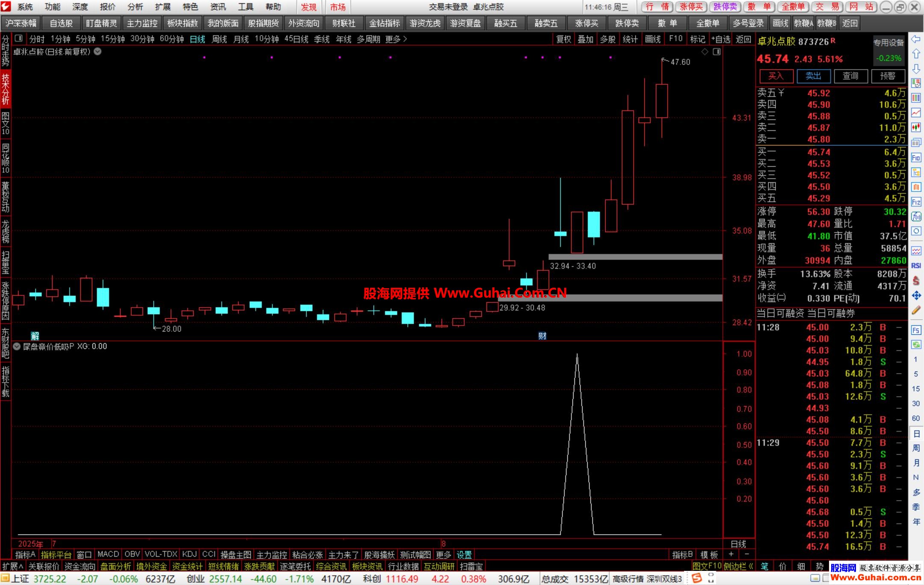Click the back arrow icon in right sidebar
The height and width of the screenshot is (585, 924).
pos(916,39)
